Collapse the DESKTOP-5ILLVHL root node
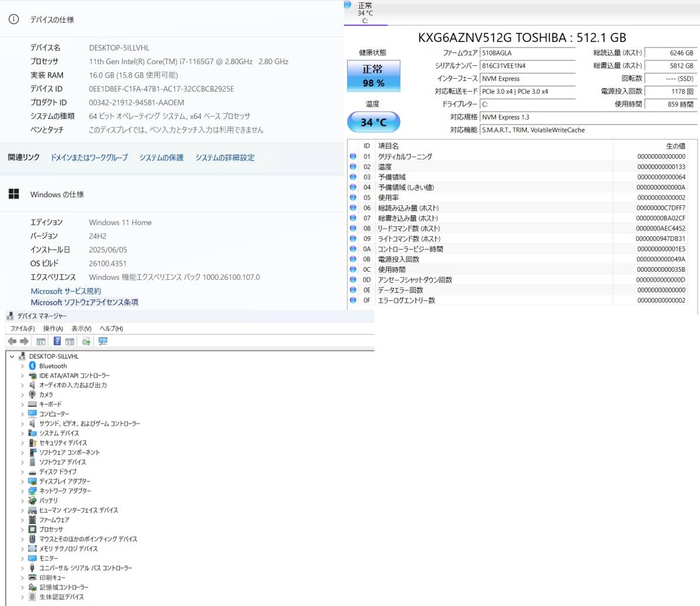This screenshot has width=700, height=606. pyautogui.click(x=12, y=356)
